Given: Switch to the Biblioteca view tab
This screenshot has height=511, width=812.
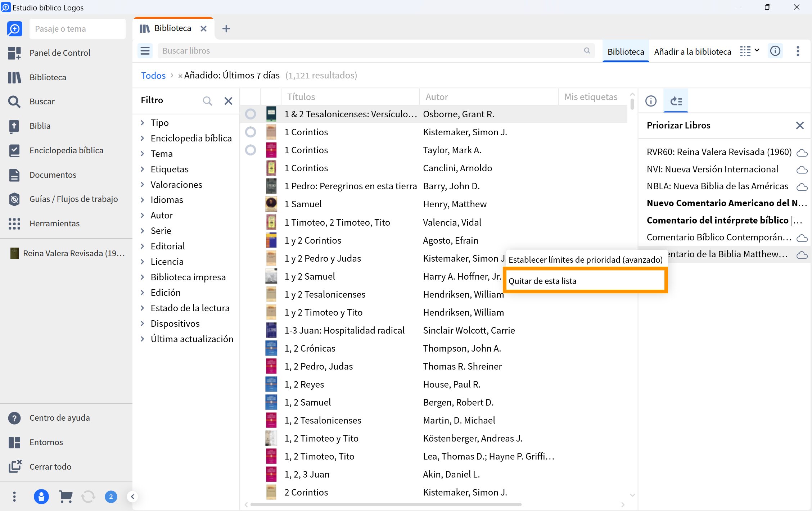Looking at the screenshot, I should (626, 51).
